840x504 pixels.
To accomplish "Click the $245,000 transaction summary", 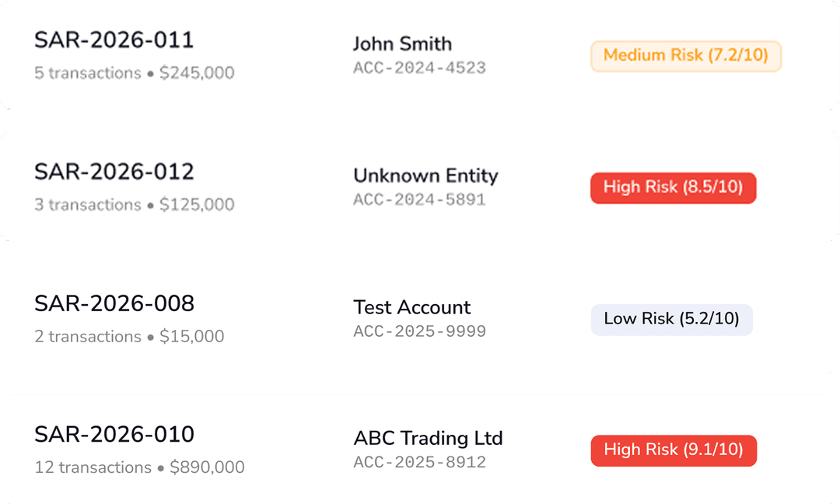I will pos(197,73).
